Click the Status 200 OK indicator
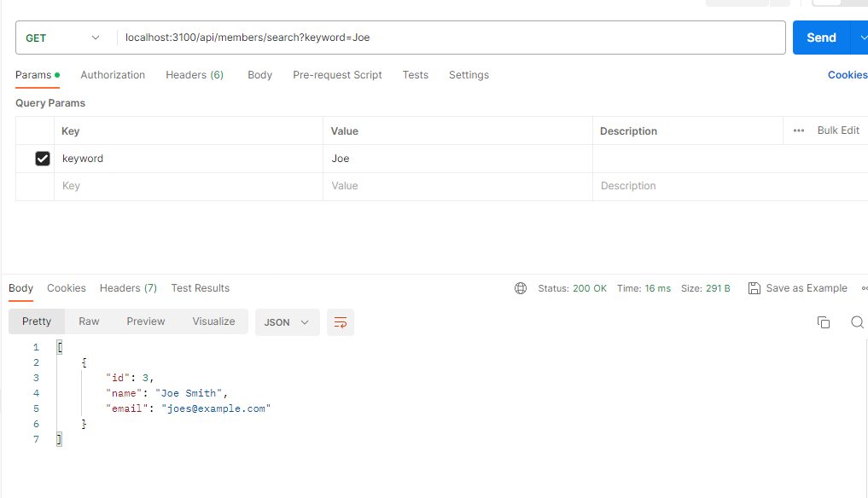The width and height of the screenshot is (868, 498). pyautogui.click(x=571, y=288)
